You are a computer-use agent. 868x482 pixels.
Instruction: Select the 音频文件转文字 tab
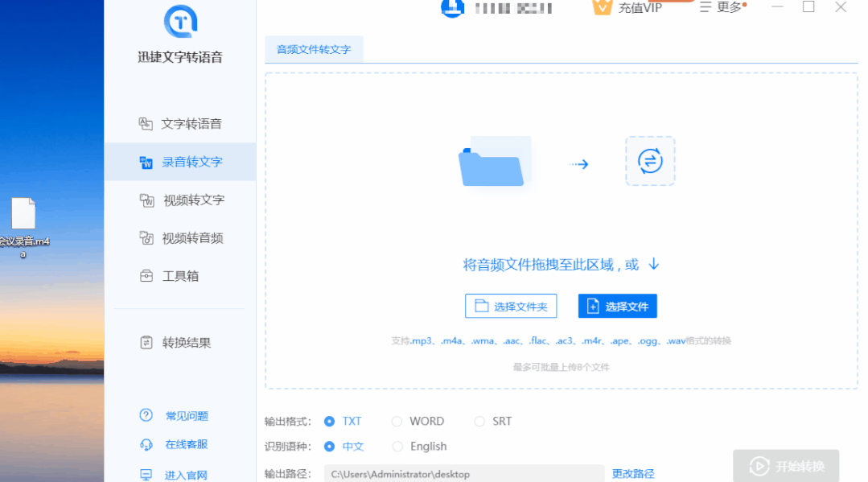314,49
